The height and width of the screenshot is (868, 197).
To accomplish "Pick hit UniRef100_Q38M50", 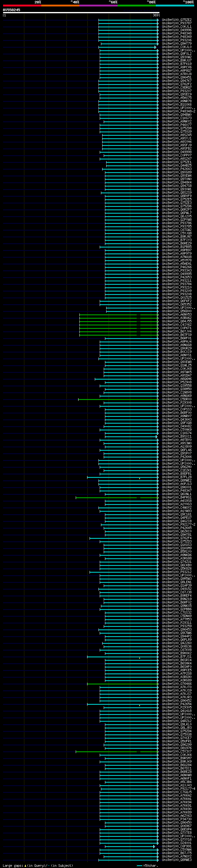I will coord(177,389).
